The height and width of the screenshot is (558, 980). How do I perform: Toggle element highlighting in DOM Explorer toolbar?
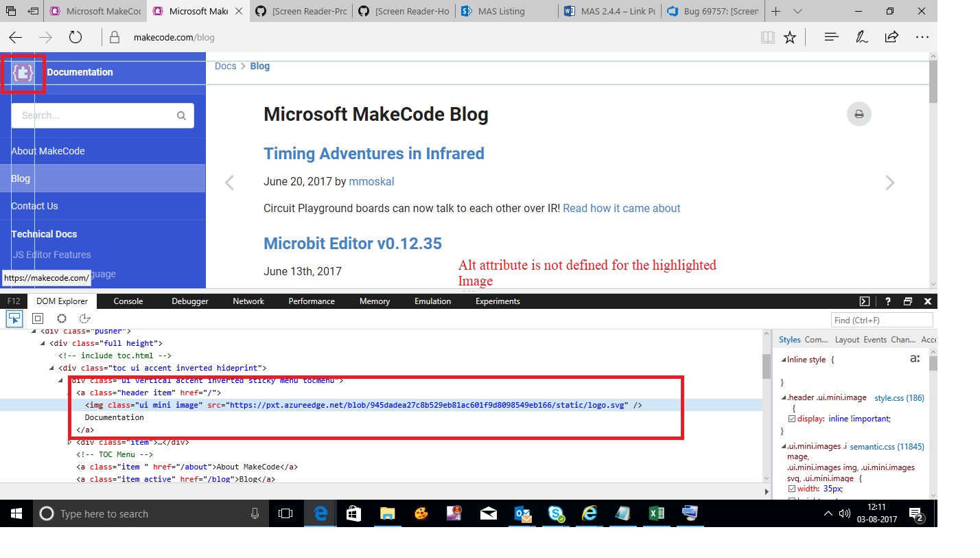click(37, 318)
